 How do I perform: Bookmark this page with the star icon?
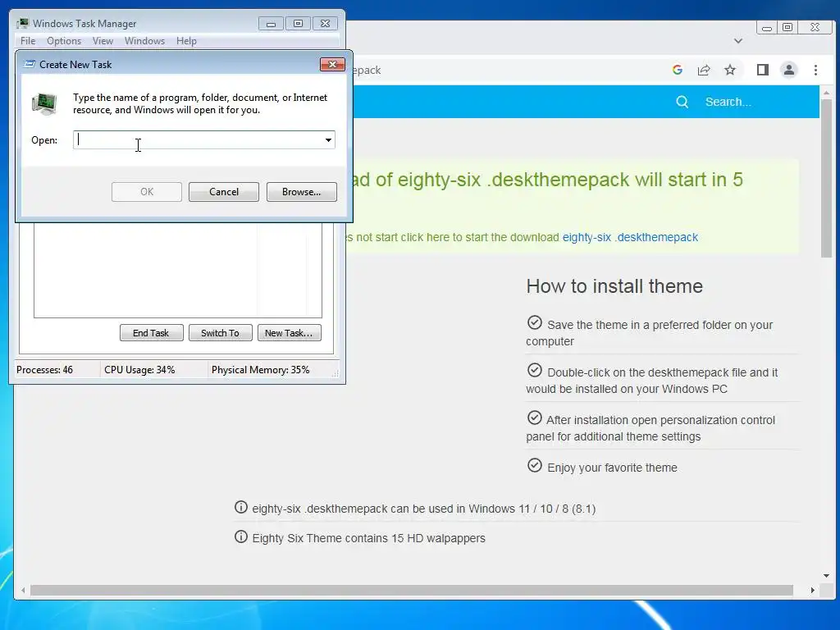click(729, 70)
